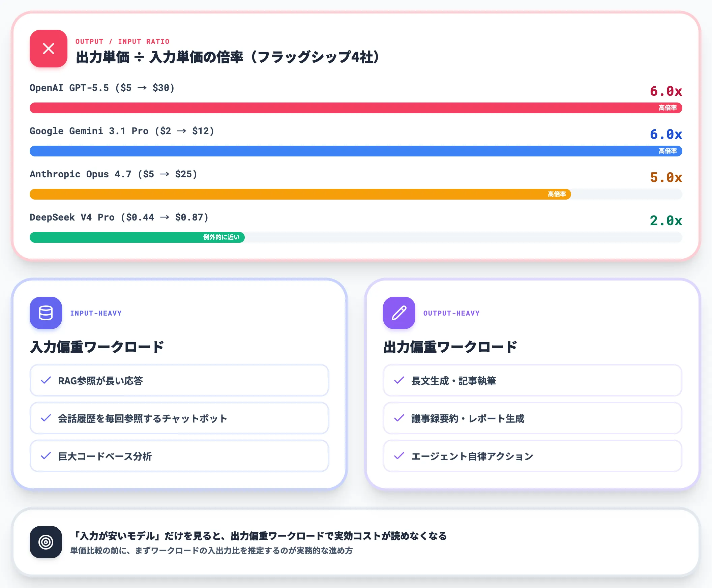This screenshot has width=712, height=588.
Task: Click the blue 6.0x value for Gemini
Action: tap(666, 134)
